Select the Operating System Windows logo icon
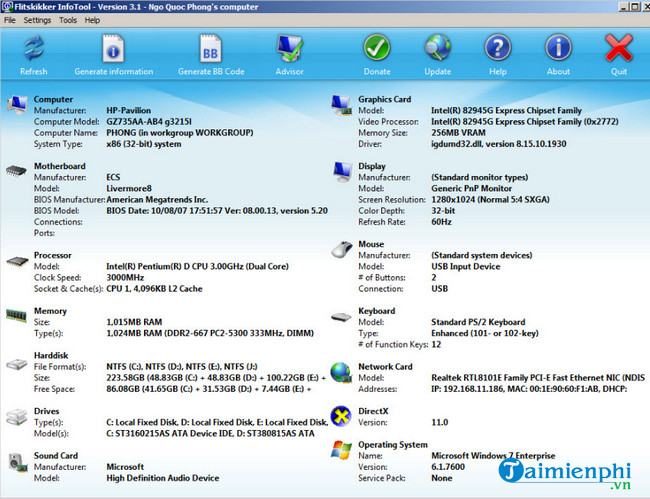This screenshot has height=499, width=650. [341, 450]
